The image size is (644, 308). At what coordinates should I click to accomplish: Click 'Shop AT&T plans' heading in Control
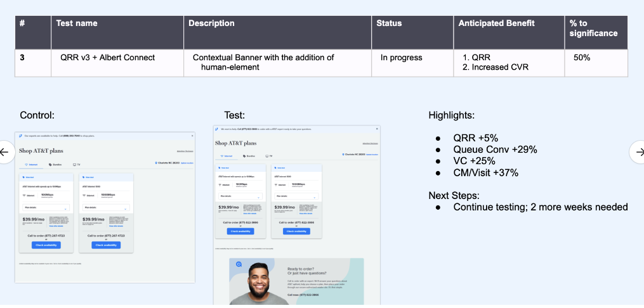[x=41, y=151]
